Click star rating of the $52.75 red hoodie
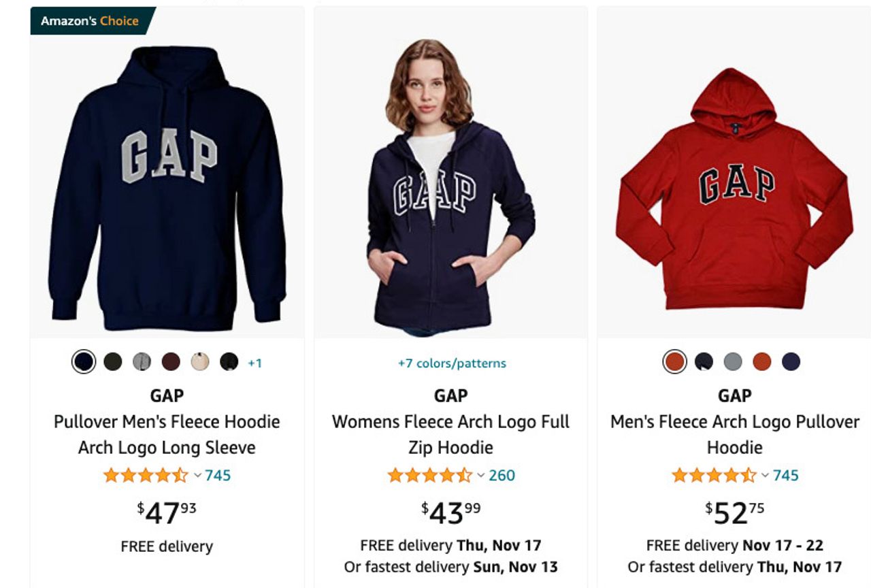 click(x=712, y=475)
